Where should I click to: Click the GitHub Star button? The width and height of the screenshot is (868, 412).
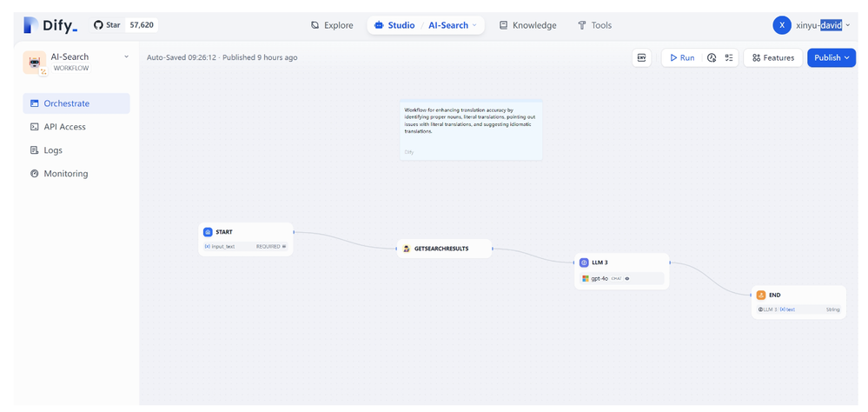107,25
